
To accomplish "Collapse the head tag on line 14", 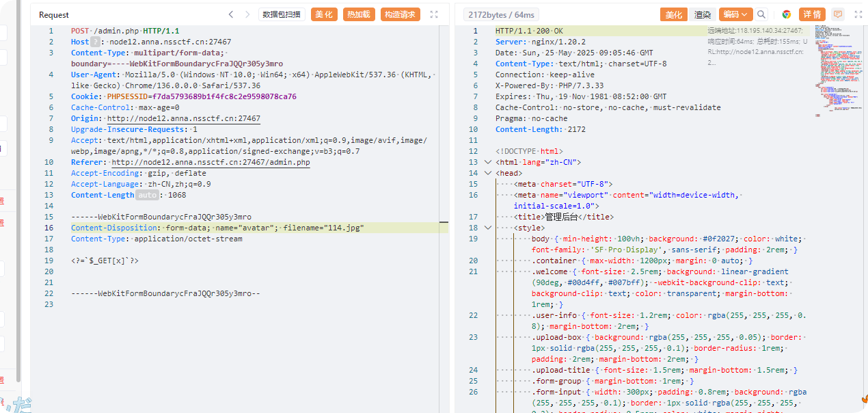I will point(488,174).
